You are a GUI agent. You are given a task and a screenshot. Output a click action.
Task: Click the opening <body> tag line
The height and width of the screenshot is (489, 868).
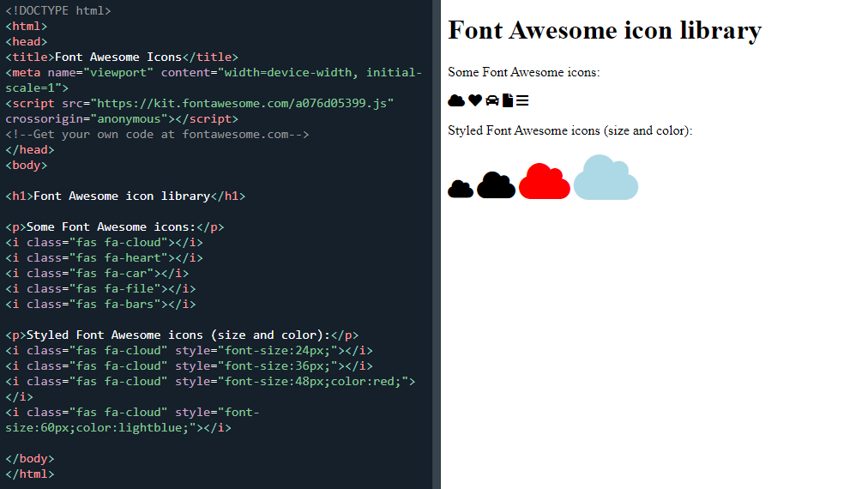click(27, 166)
